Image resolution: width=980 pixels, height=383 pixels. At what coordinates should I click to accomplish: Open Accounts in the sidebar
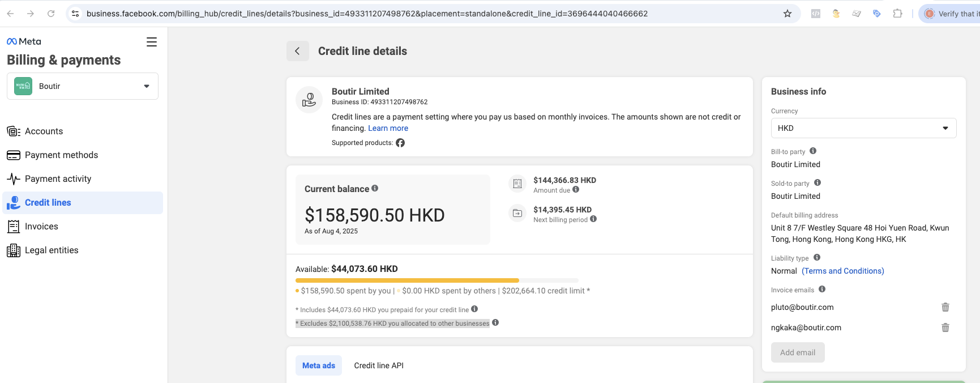(x=83, y=131)
